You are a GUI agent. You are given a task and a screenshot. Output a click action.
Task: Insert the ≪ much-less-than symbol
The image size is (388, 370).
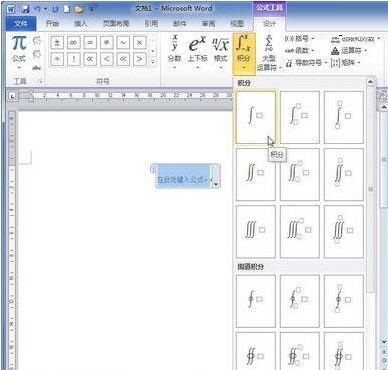click(x=123, y=59)
